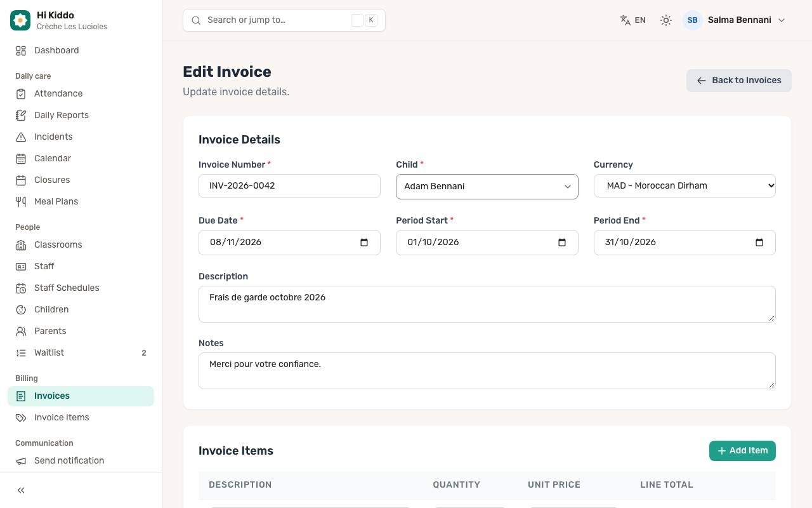This screenshot has height=508, width=812.
Task: Open the Due Date calendar picker icon
Action: (364, 243)
